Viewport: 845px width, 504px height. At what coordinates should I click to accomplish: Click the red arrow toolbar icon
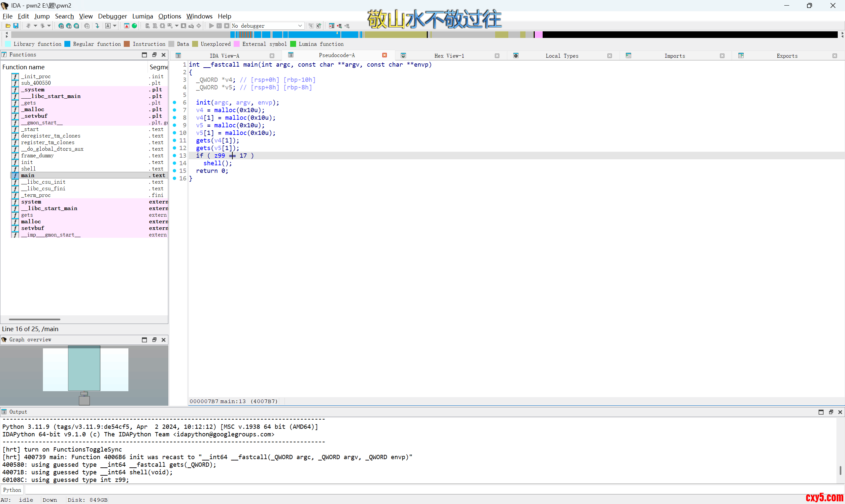pos(127,26)
